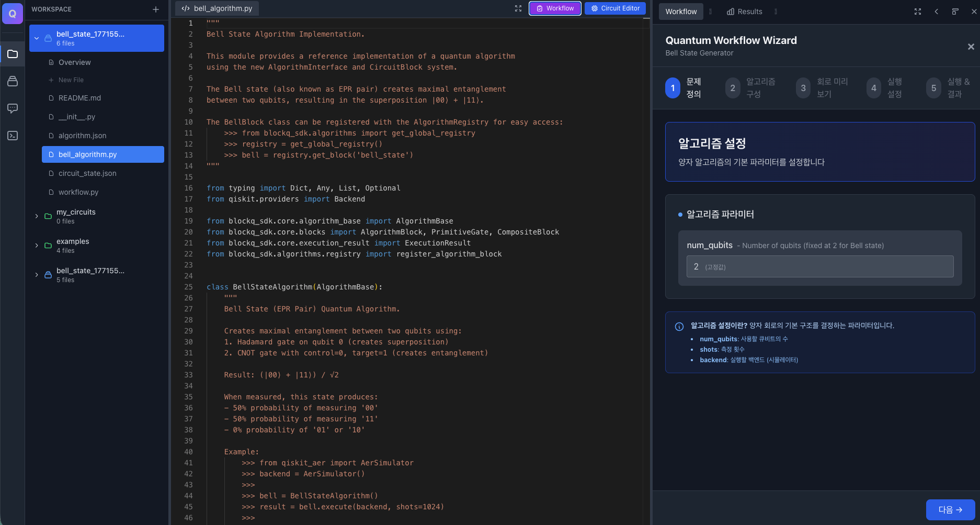
Task: Click the purple Q app logo
Action: click(13, 14)
